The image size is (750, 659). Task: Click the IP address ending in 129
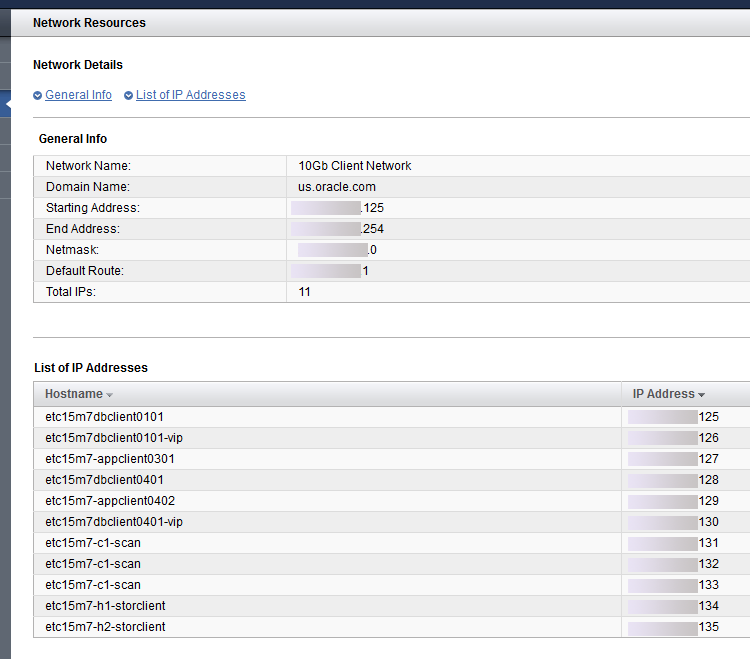point(673,501)
